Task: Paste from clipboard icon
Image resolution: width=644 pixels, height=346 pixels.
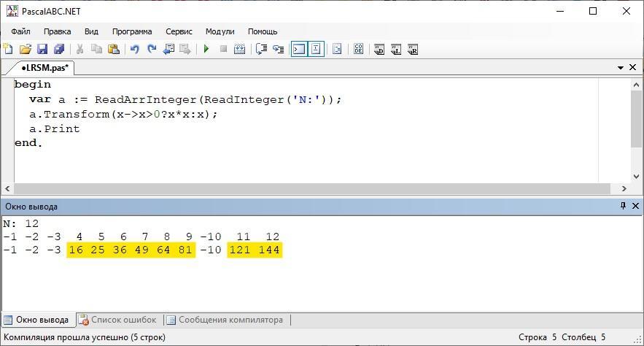Action: tap(113, 50)
